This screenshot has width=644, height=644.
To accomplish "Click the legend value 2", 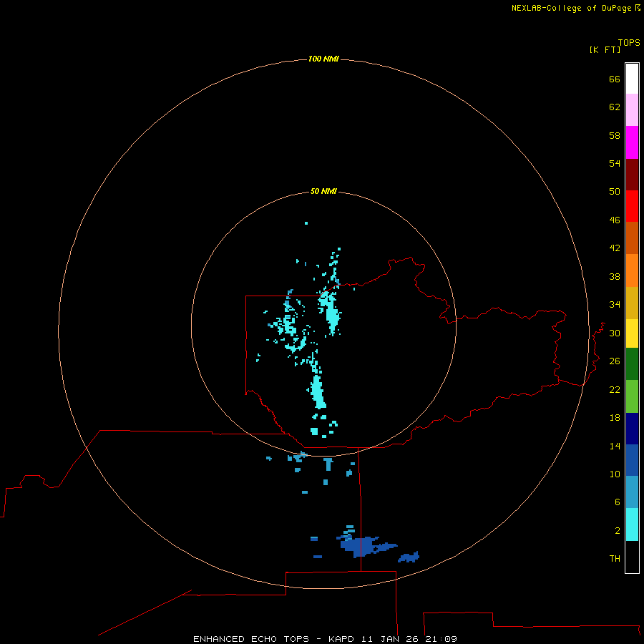I will pos(618,530).
